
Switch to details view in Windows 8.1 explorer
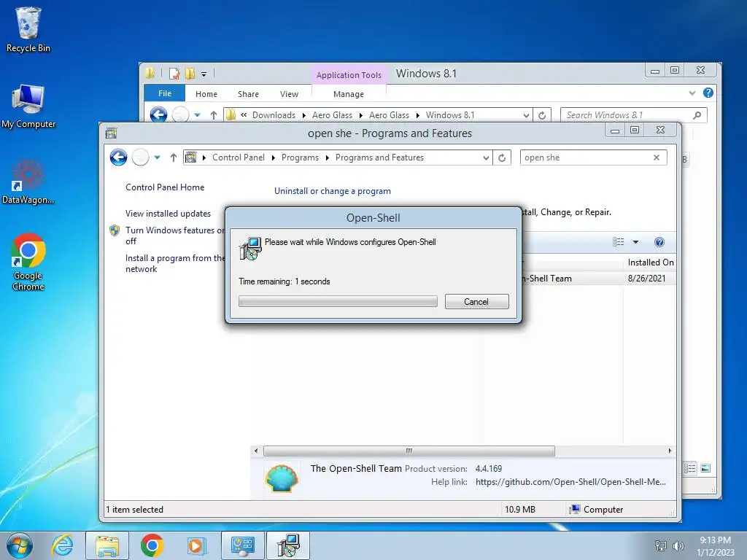[x=690, y=468]
